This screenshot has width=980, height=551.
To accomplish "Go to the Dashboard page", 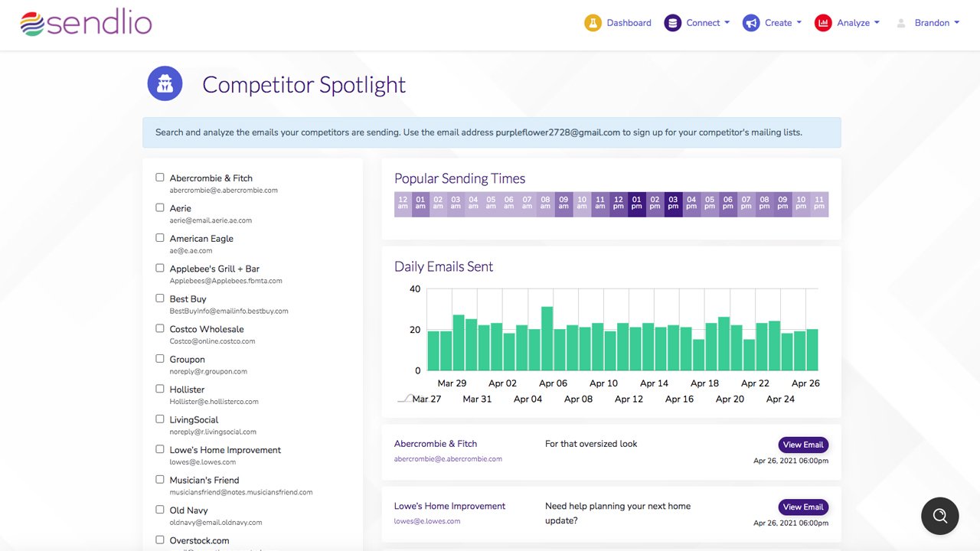I will click(629, 23).
